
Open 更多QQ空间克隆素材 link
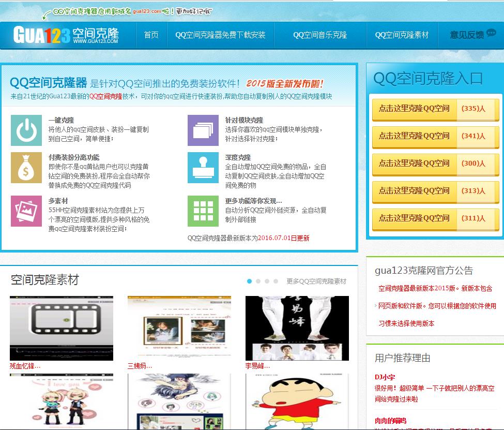pos(316,281)
